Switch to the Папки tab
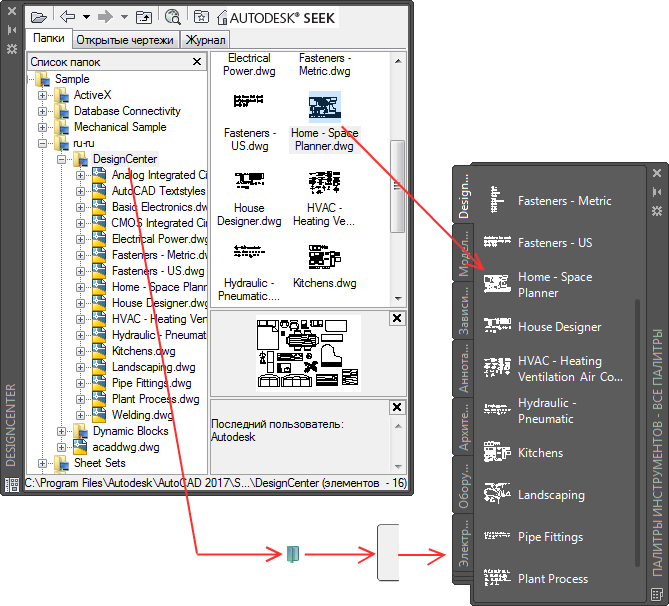This screenshot has width=669, height=606. tap(49, 38)
